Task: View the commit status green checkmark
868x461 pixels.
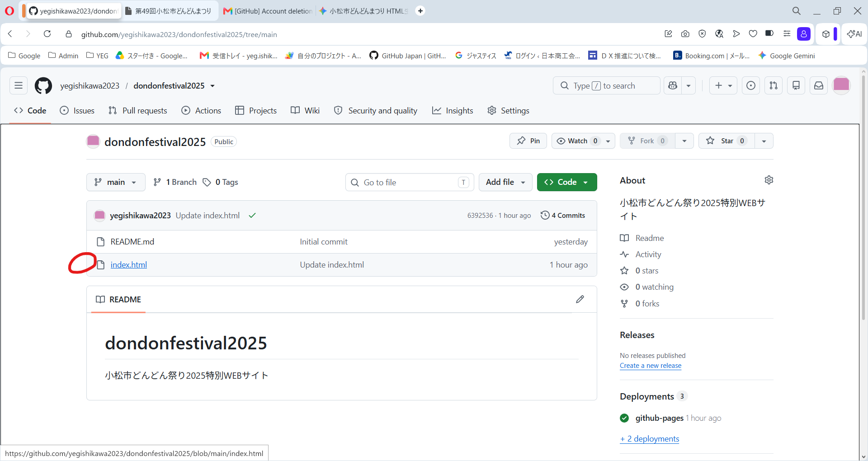Action: click(x=252, y=216)
